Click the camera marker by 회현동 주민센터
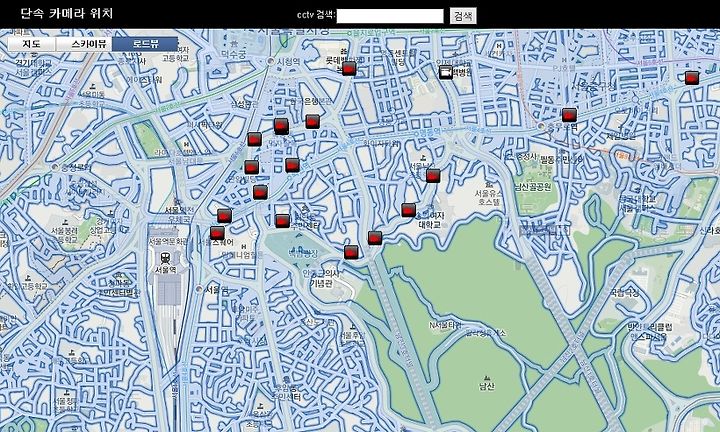 click(x=282, y=221)
